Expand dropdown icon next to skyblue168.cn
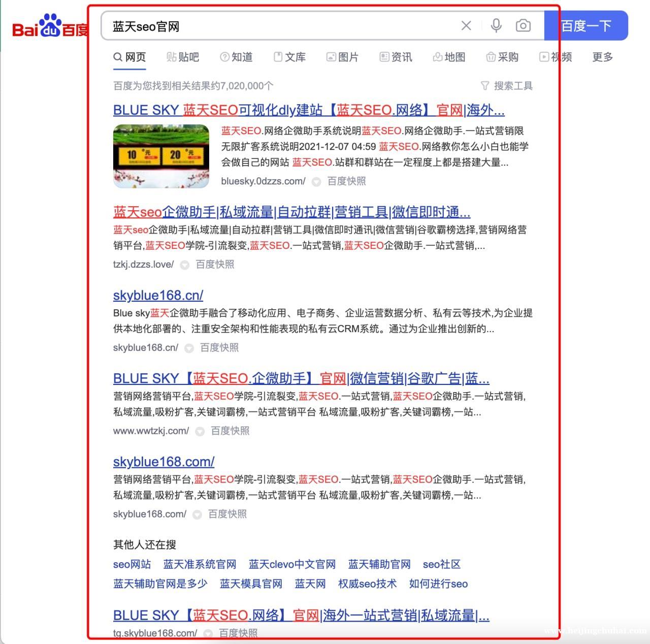The width and height of the screenshot is (650, 644). pyautogui.click(x=189, y=348)
